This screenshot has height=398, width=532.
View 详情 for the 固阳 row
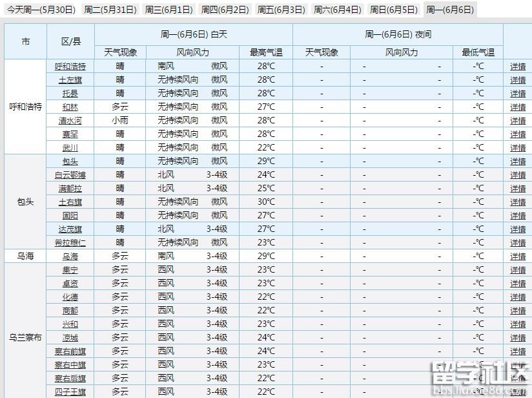518,216
